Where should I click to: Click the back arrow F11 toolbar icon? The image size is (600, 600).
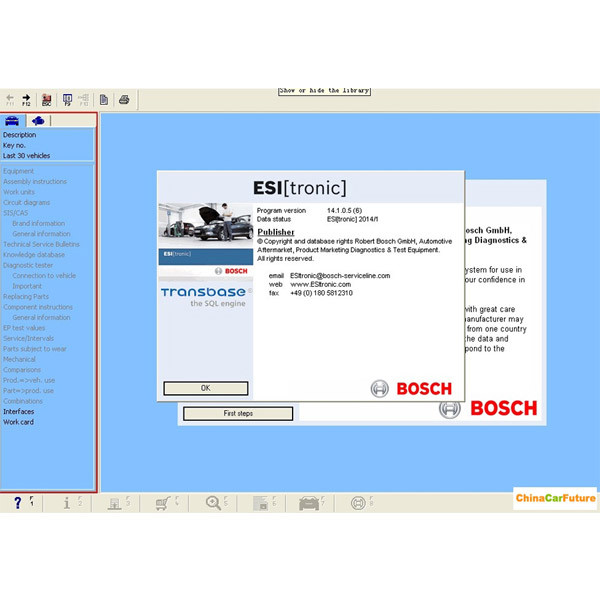[10, 99]
